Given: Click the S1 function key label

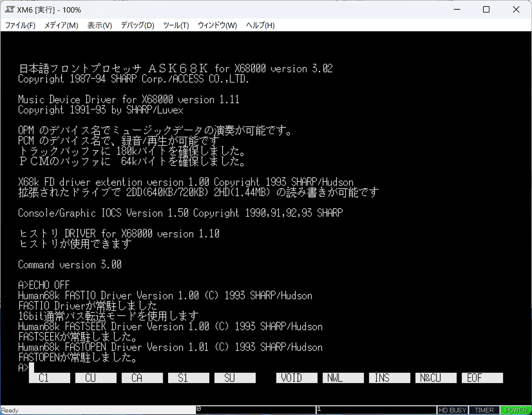Looking at the screenshot, I should pyautogui.click(x=188, y=378).
